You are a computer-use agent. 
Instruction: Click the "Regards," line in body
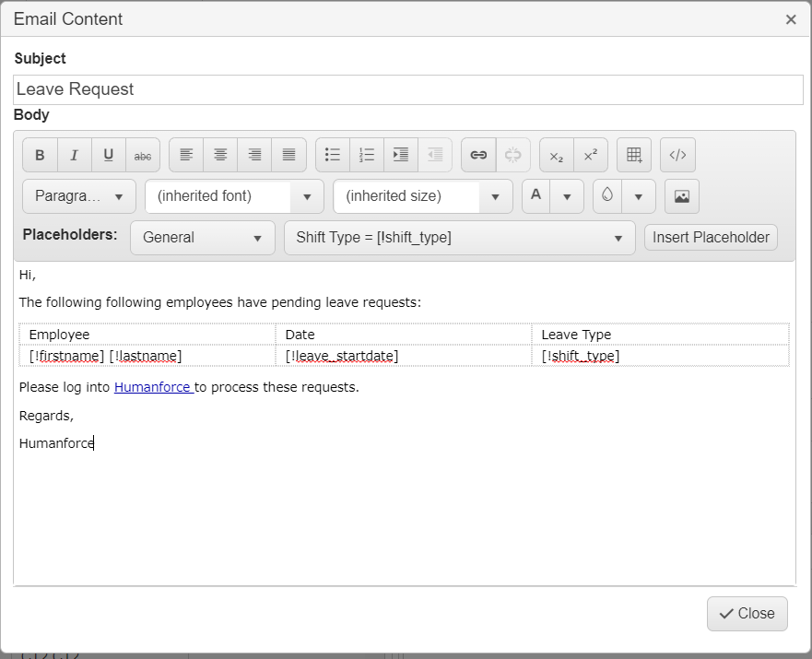coord(47,416)
